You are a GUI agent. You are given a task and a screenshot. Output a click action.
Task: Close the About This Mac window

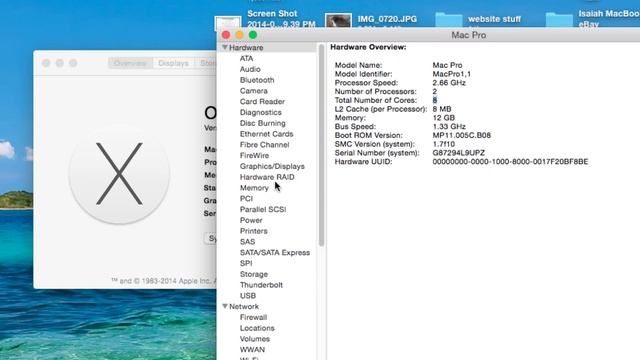46,63
